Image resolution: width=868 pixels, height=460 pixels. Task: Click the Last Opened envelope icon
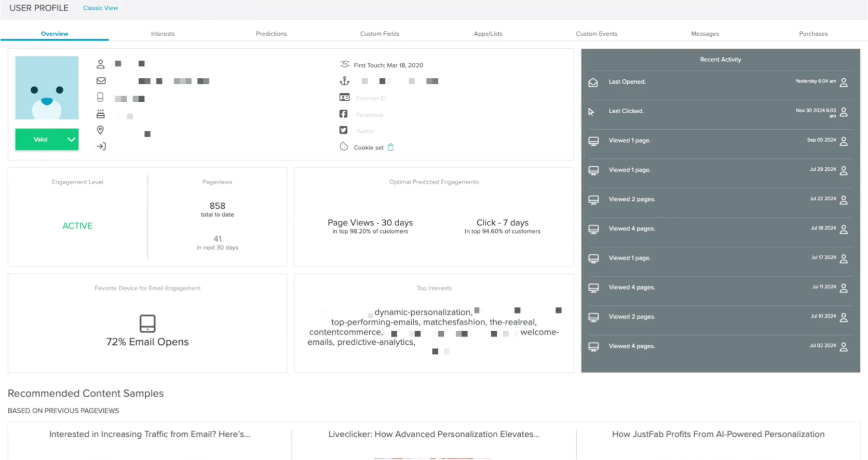[593, 83]
